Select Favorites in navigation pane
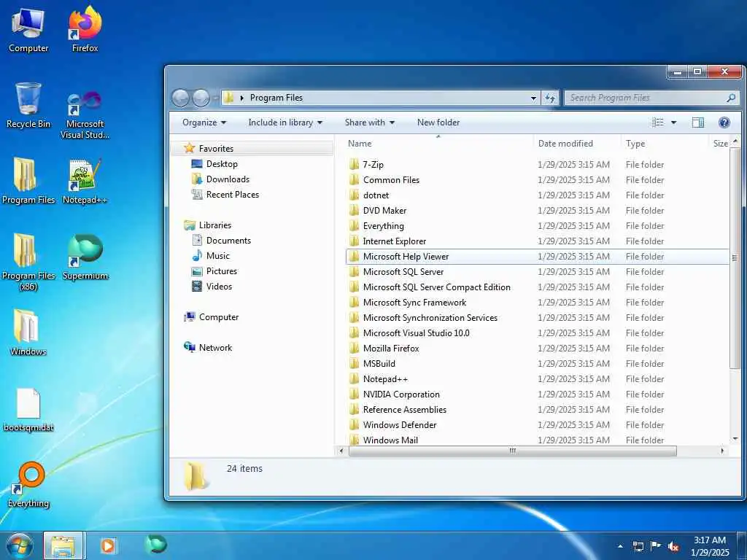The image size is (747, 560). [x=216, y=149]
